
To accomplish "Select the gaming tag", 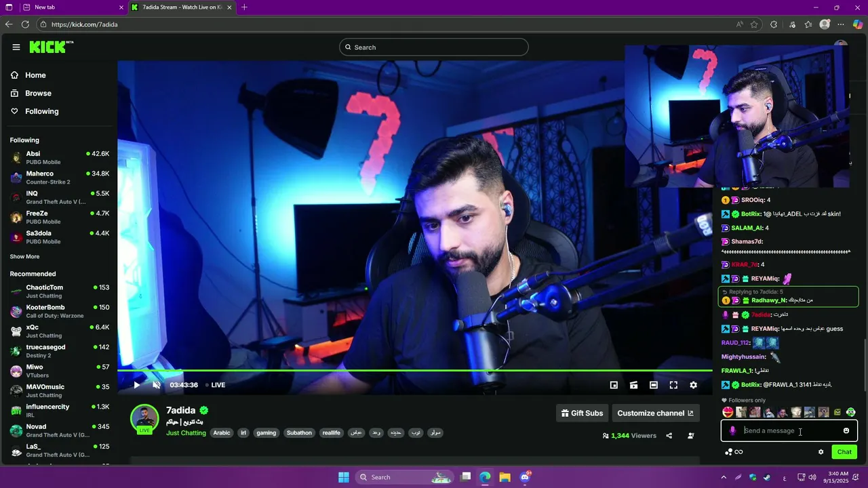I will 267,432.
